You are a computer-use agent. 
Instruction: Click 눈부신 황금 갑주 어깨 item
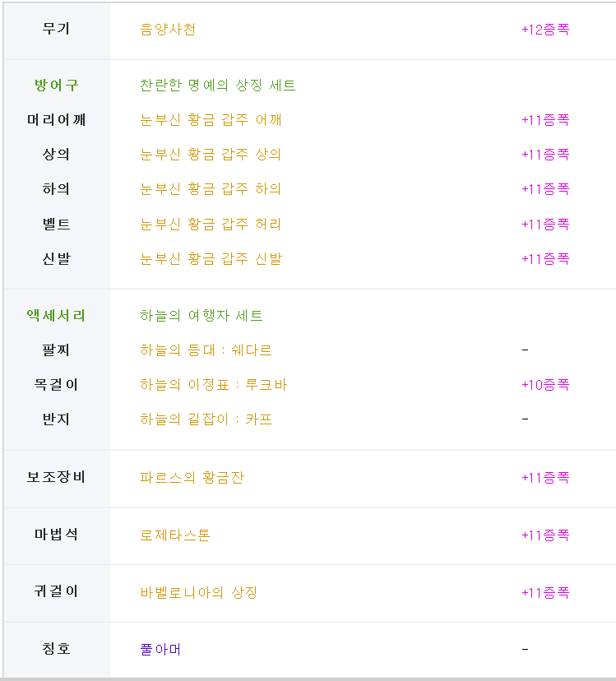click(x=211, y=120)
